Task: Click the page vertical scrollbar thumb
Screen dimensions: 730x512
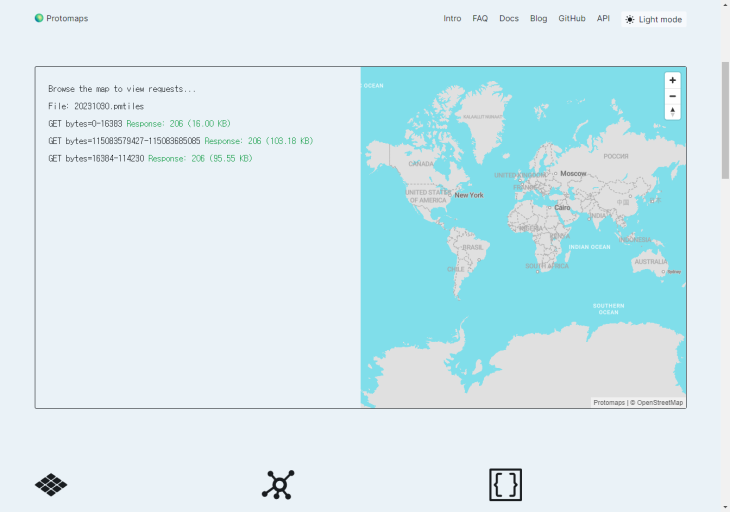Action: [x=725, y=120]
